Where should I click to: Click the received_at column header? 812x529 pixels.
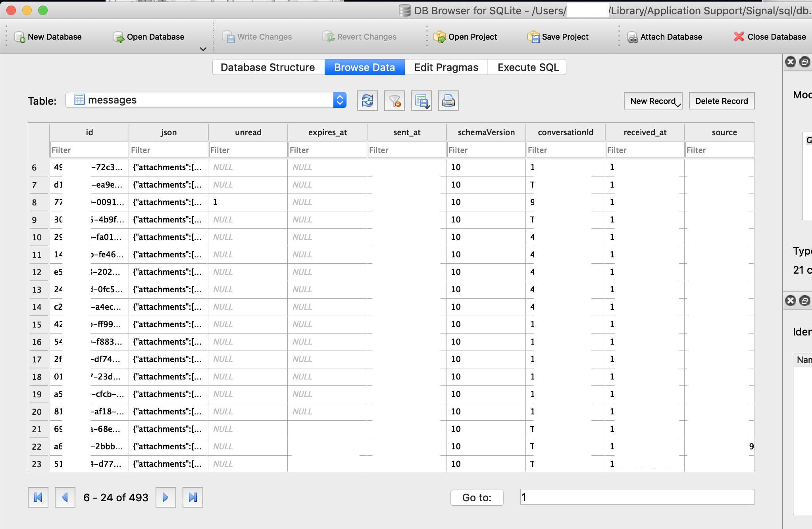645,132
